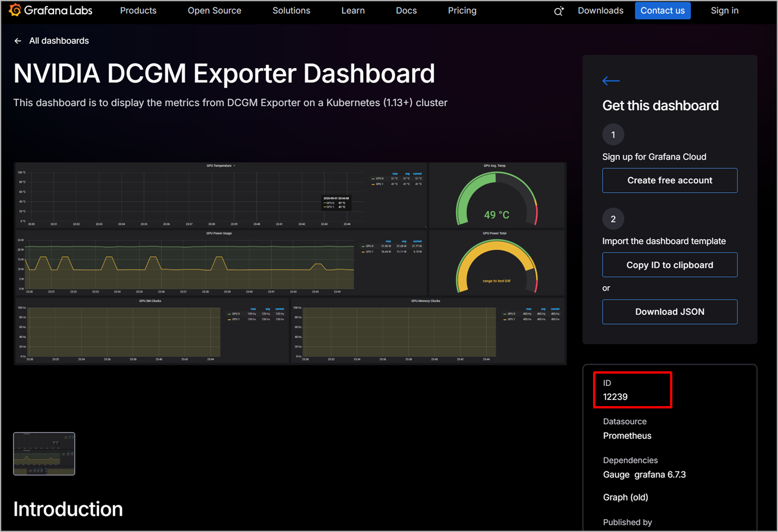Download the dashboard JSON
Image resolution: width=778 pixels, height=532 pixels.
click(669, 312)
